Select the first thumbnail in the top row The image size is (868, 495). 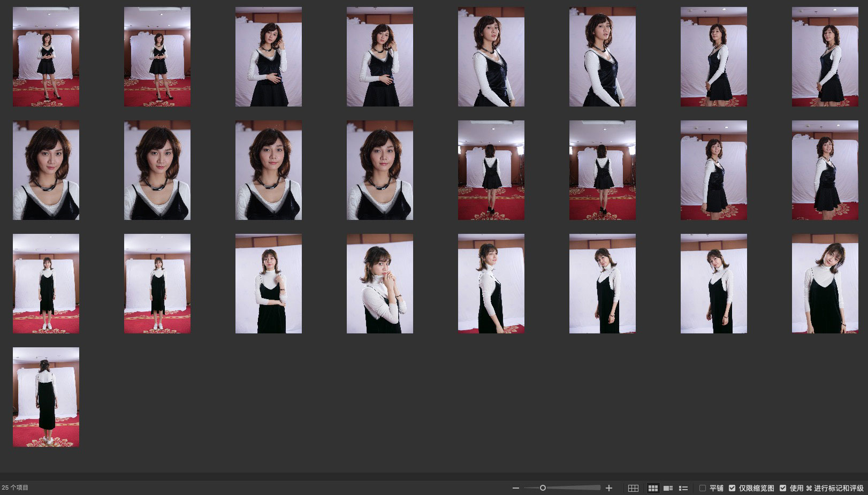point(46,57)
